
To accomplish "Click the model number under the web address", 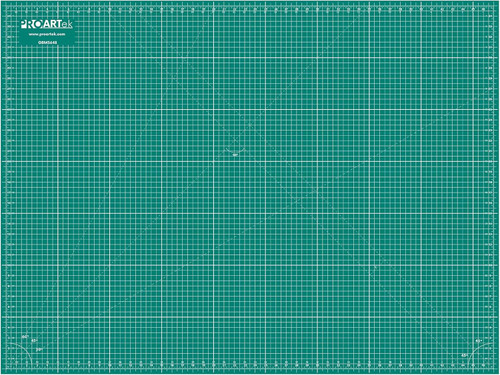I will tap(47, 42).
